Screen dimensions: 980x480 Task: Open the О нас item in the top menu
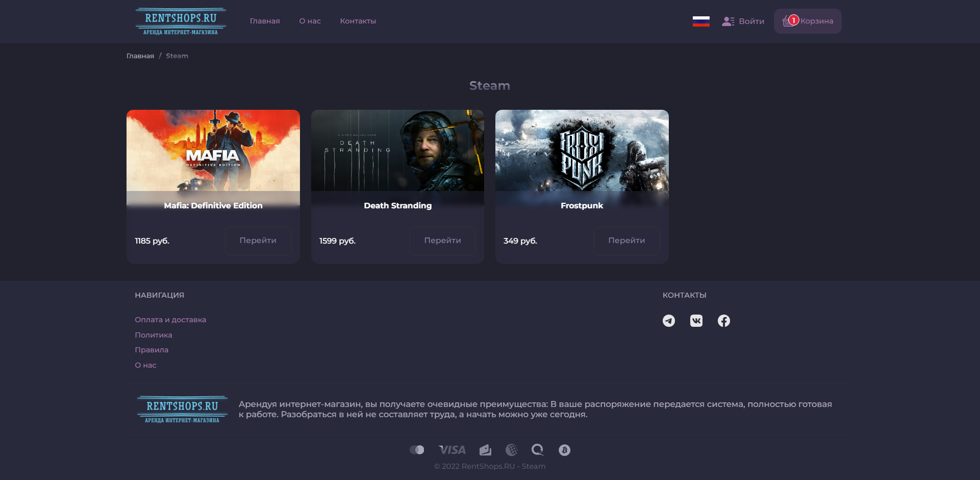[310, 21]
